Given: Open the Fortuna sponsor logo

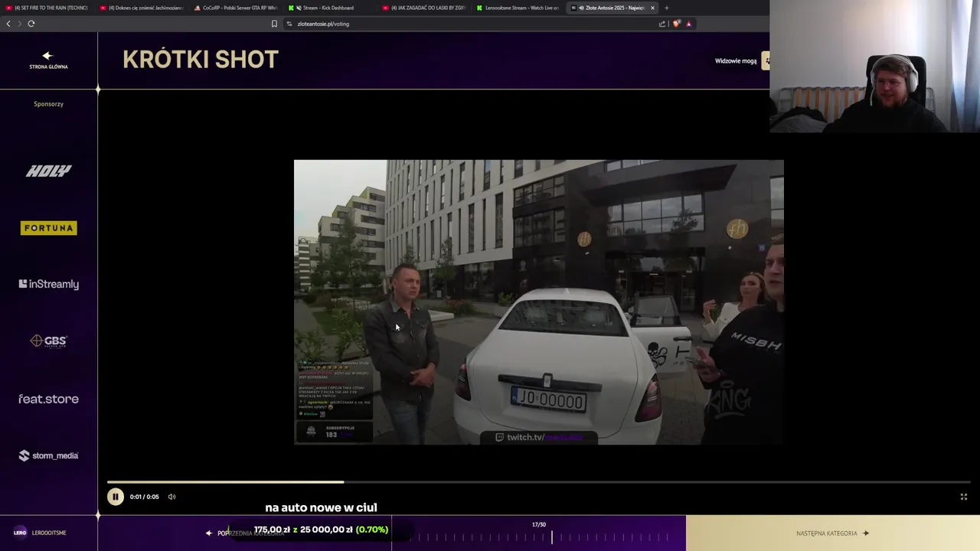Looking at the screenshot, I should coord(48,228).
